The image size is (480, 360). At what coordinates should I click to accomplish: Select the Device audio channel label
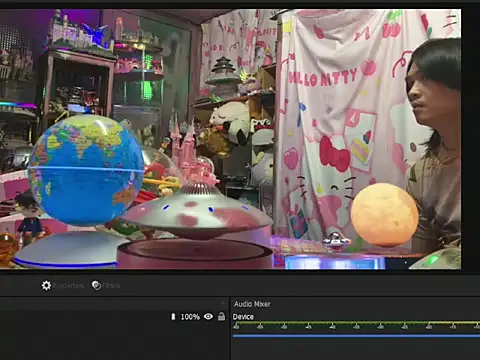click(x=243, y=317)
